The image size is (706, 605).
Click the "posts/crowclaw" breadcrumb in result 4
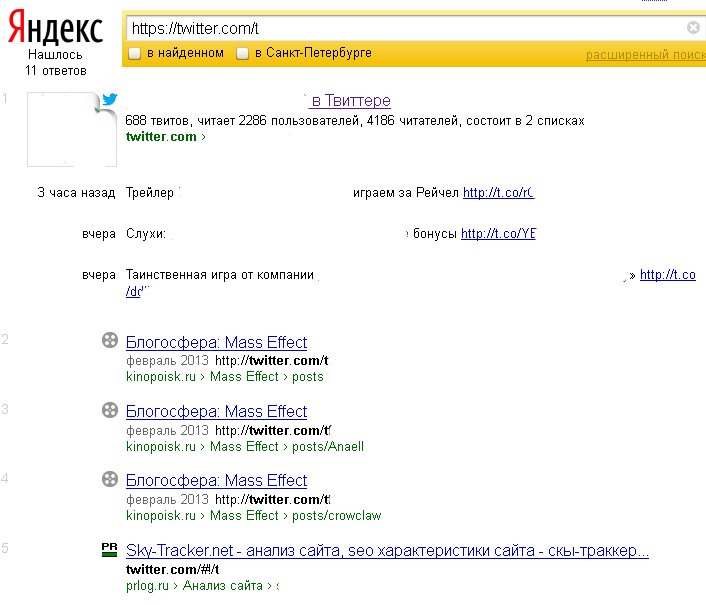[x=334, y=516]
